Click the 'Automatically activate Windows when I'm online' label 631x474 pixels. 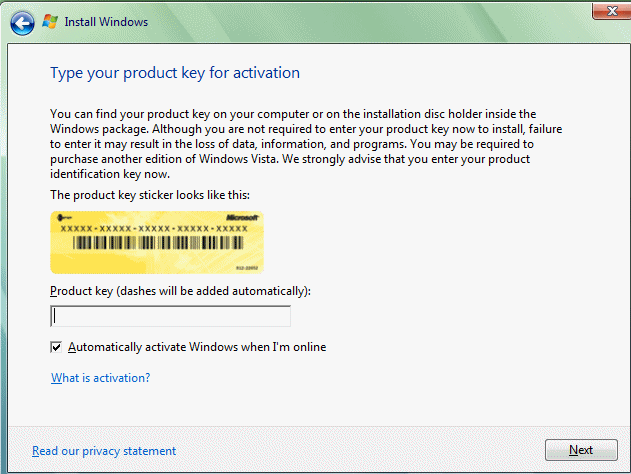(197, 347)
